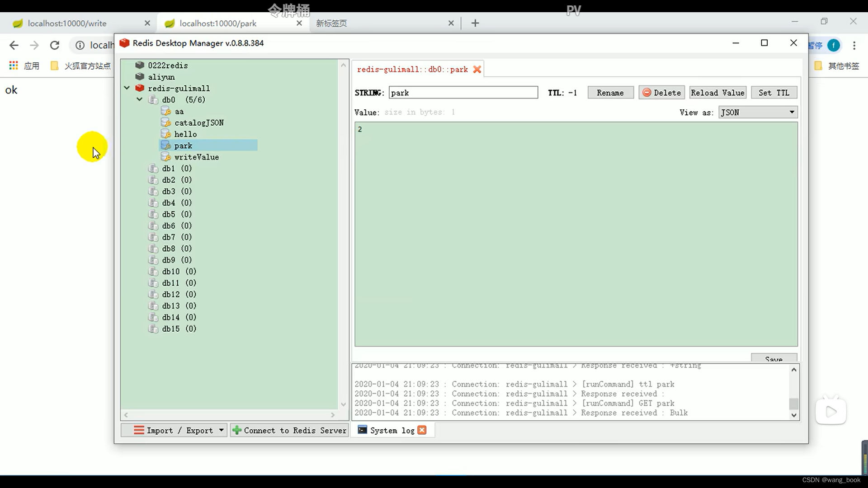This screenshot has height=488, width=868.
Task: Click the aliyun connection icon
Action: click(140, 77)
